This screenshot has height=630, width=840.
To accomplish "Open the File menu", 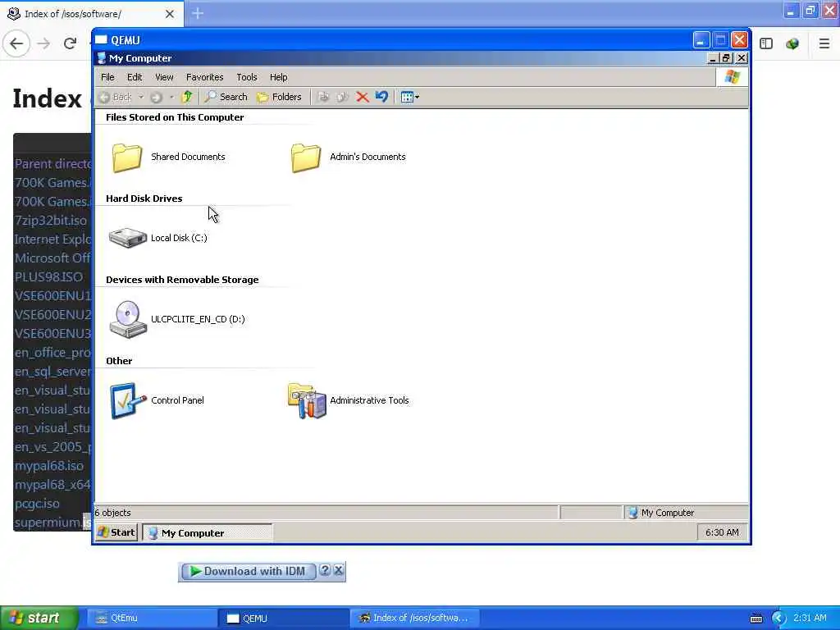I will 107,77.
